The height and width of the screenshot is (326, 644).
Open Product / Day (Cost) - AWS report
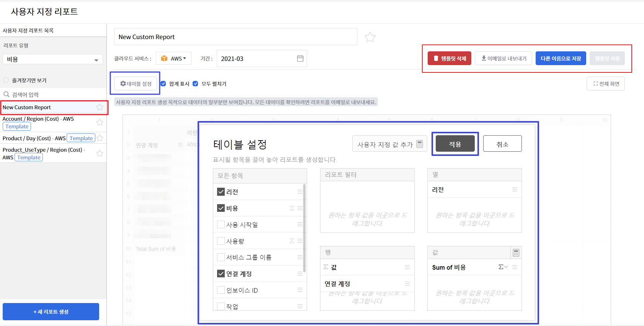click(34, 138)
